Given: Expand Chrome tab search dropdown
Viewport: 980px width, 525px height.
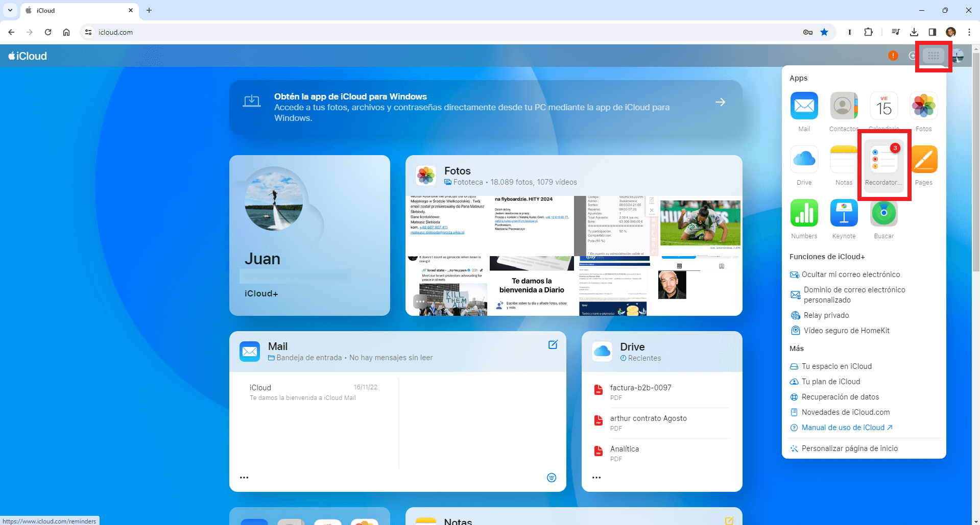Looking at the screenshot, I should point(10,10).
